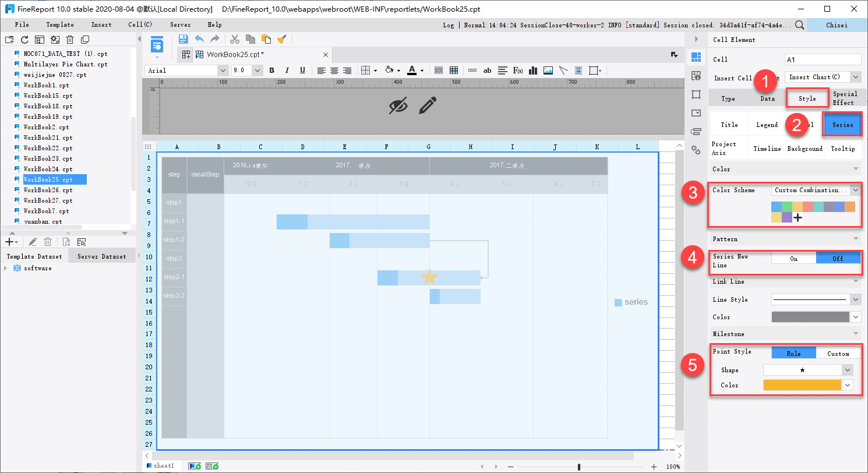Open the Timeline style section
The image size is (868, 473).
click(x=767, y=149)
